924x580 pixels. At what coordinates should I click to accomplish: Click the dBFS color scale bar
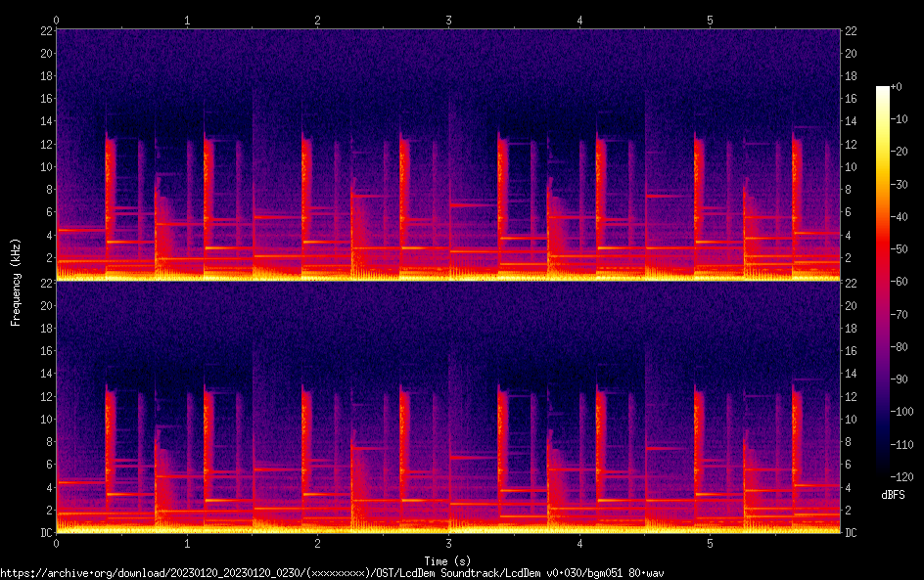(x=883, y=284)
